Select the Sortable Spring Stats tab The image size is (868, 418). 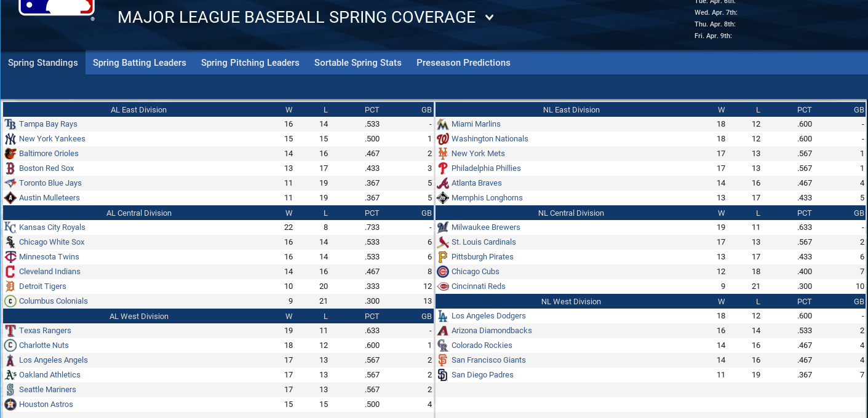pyautogui.click(x=358, y=63)
